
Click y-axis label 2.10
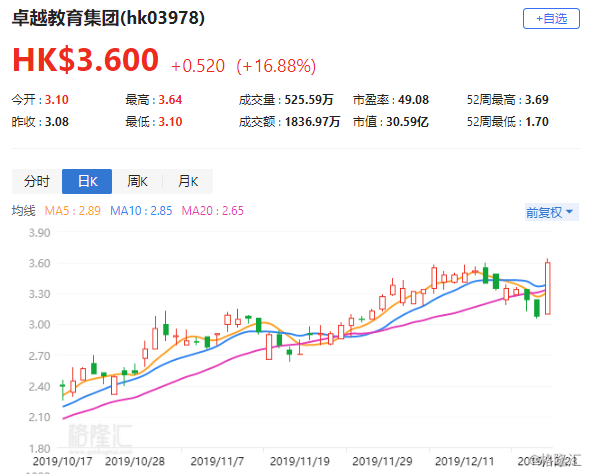39,417
